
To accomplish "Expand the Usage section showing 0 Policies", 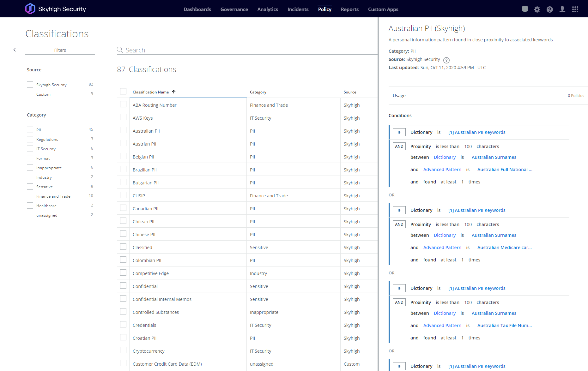I will pyautogui.click(x=399, y=95).
